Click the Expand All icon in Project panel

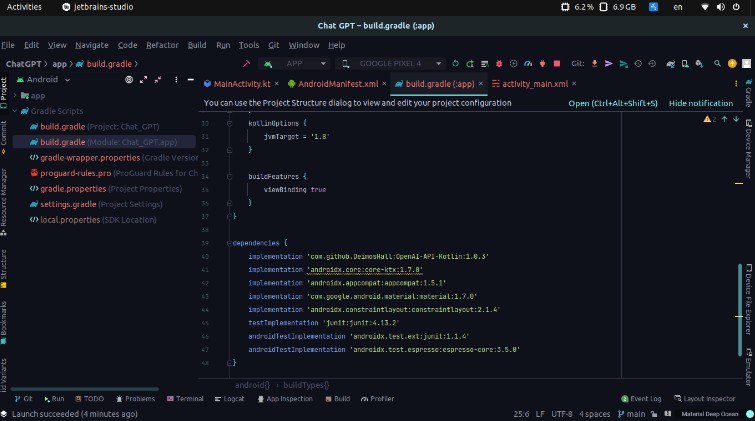tap(143, 79)
